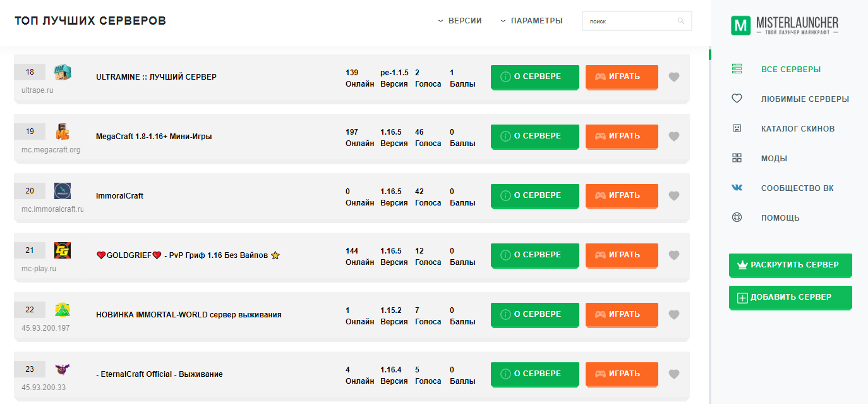Screen dimensions: 868x404
Task: Click ИГРАТЬ for GOLDGRIEF server
Action: click(622, 255)
